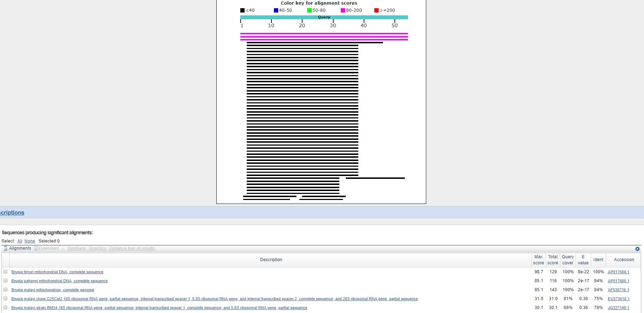Collapse the Descriptions section header
This screenshot has height=313, width=644.
[x=12, y=212]
